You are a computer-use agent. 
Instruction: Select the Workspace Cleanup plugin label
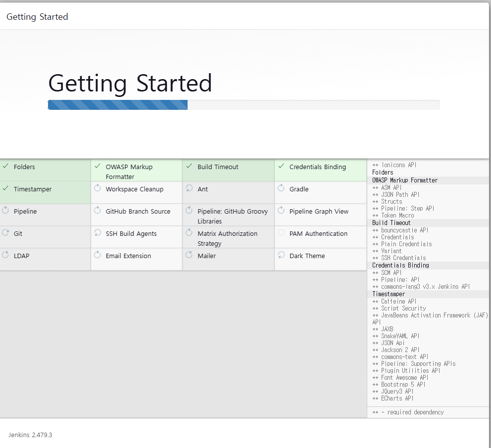click(x=135, y=189)
